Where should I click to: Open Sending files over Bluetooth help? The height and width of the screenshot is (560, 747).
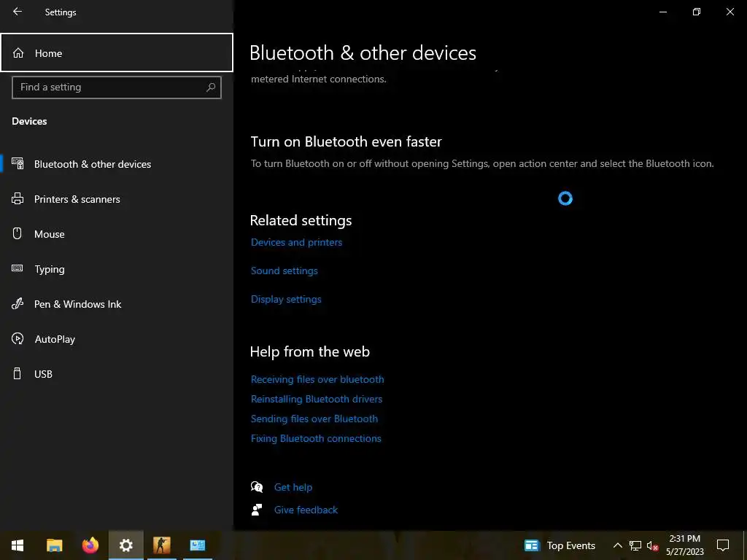[314, 419]
